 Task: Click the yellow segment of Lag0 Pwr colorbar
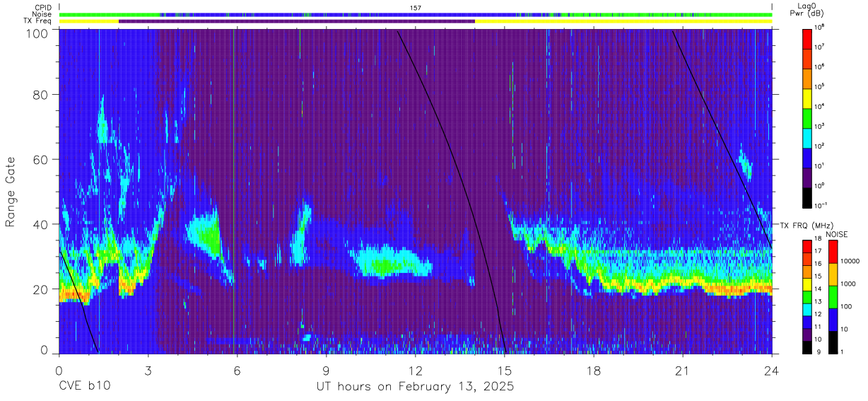807,98
